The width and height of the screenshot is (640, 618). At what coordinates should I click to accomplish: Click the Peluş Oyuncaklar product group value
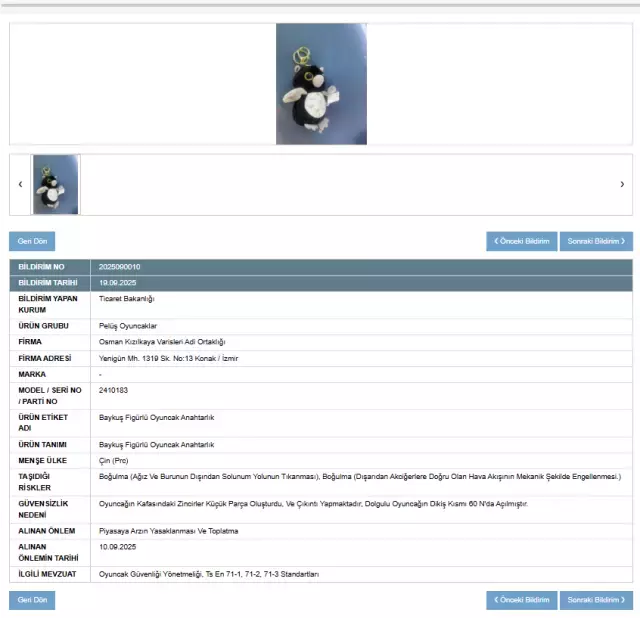coord(128,326)
